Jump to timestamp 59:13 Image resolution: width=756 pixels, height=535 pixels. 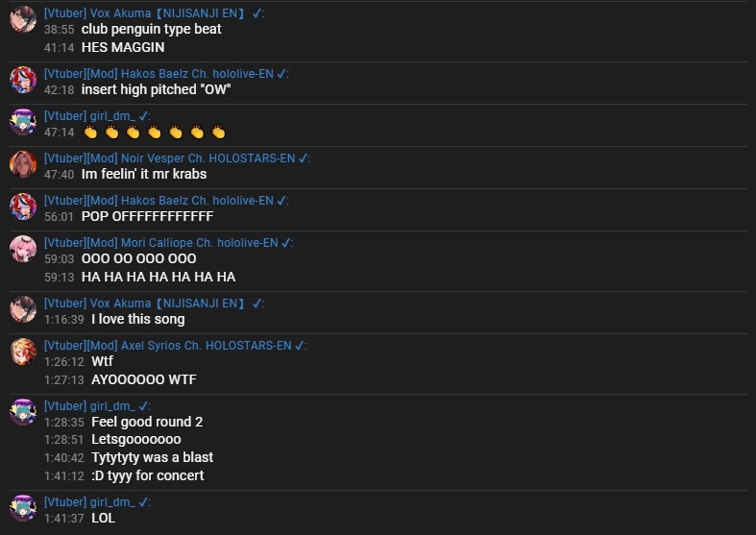pos(59,278)
